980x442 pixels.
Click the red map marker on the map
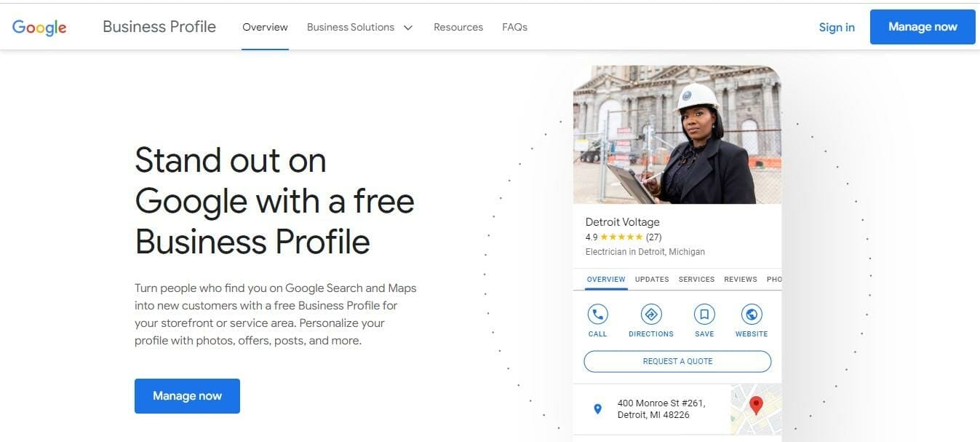tap(755, 404)
